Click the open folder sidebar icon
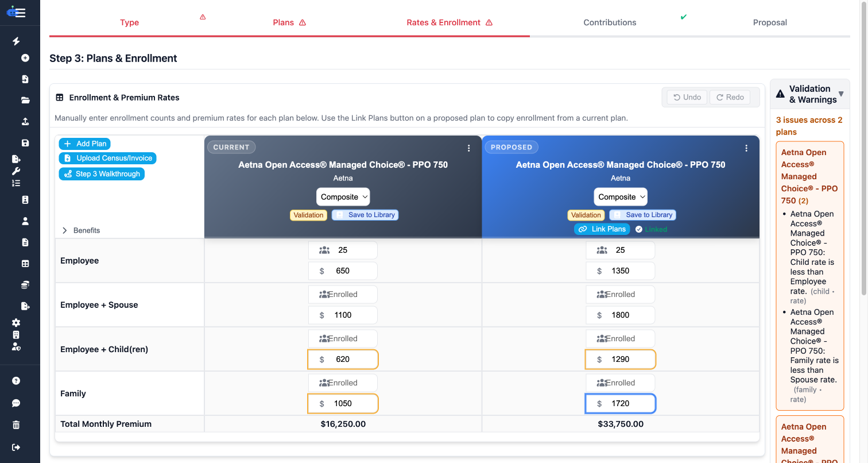The width and height of the screenshot is (868, 463). [x=25, y=100]
